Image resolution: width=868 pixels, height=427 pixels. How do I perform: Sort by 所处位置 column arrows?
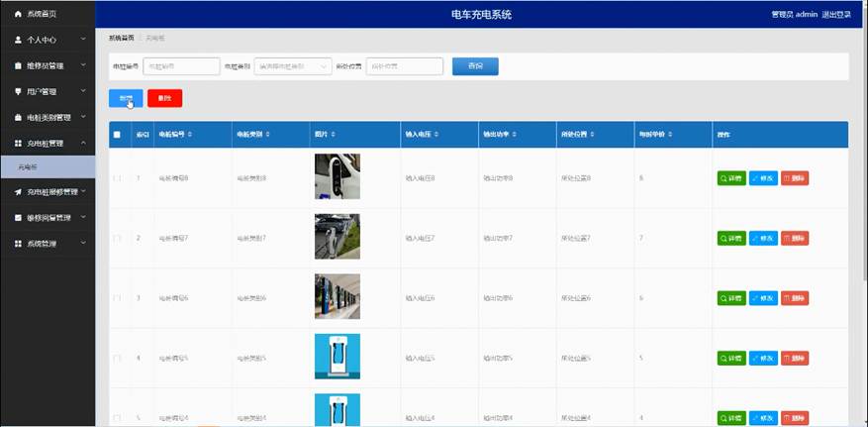(592, 134)
